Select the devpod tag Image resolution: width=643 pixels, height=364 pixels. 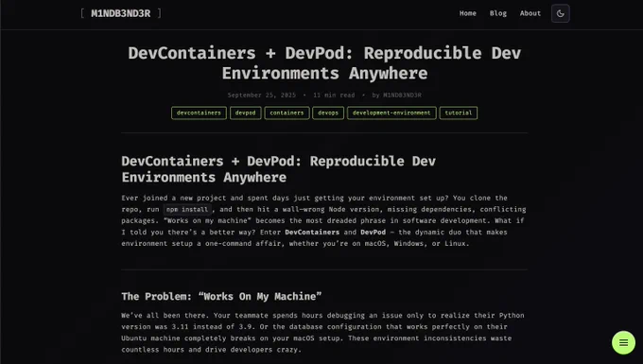tap(245, 113)
